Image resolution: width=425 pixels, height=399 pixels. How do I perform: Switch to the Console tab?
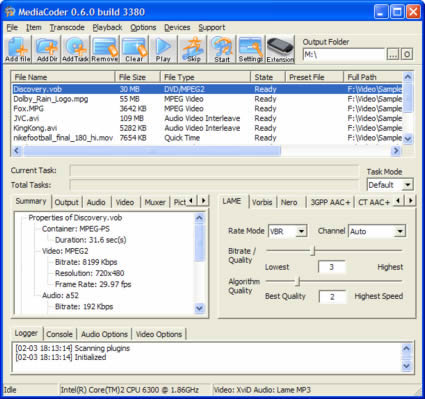coord(59,334)
